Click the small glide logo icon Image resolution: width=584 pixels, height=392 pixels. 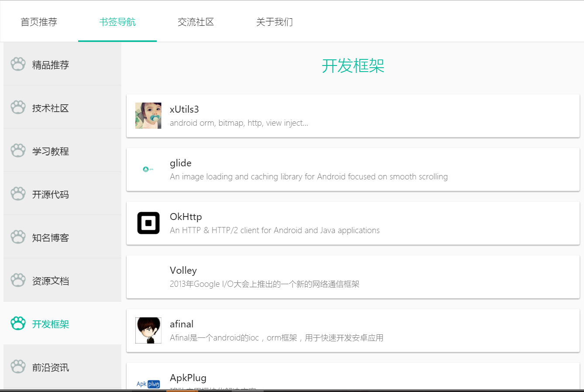(148, 169)
